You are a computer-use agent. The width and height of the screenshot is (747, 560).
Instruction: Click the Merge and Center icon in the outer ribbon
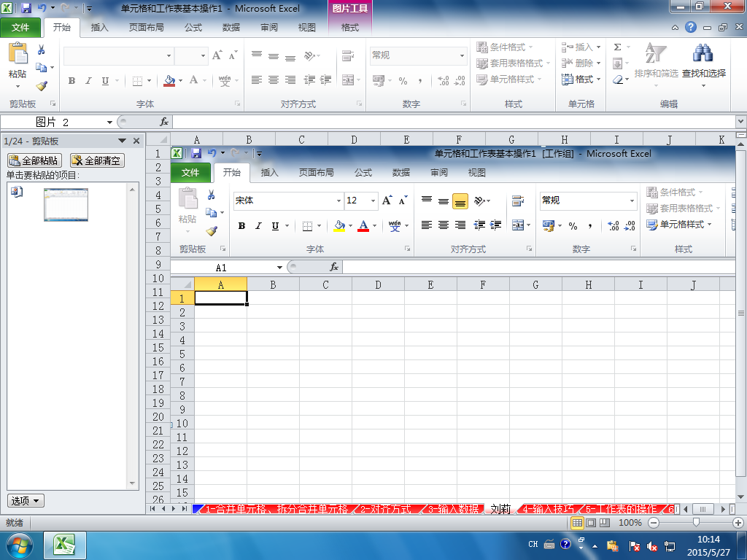point(348,80)
